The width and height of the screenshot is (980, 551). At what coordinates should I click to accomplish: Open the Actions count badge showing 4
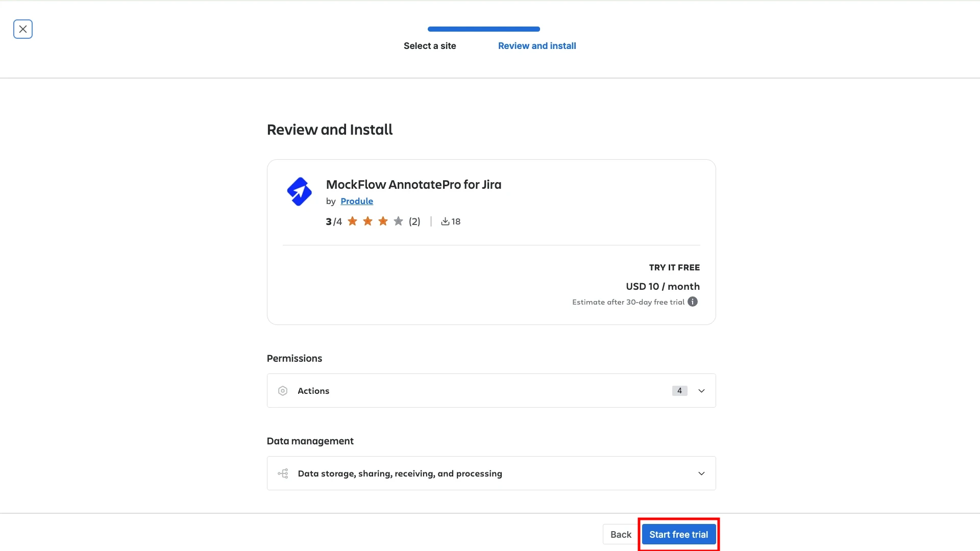[679, 390]
